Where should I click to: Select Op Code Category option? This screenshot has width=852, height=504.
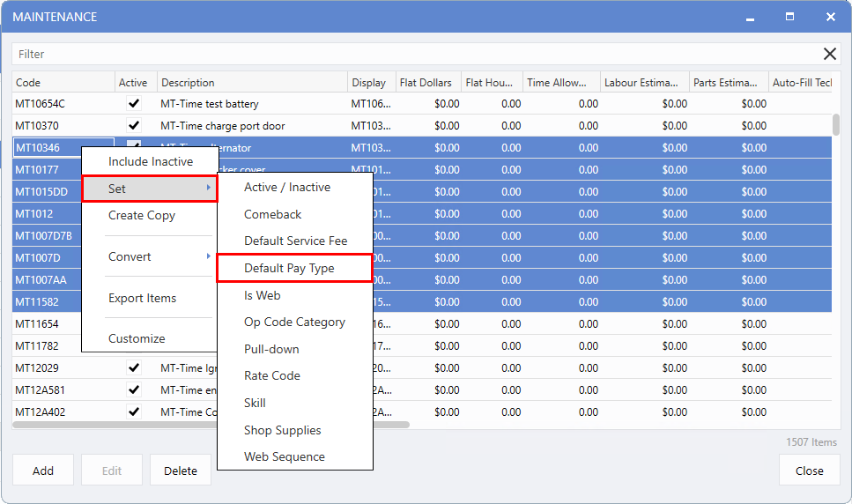coord(294,322)
